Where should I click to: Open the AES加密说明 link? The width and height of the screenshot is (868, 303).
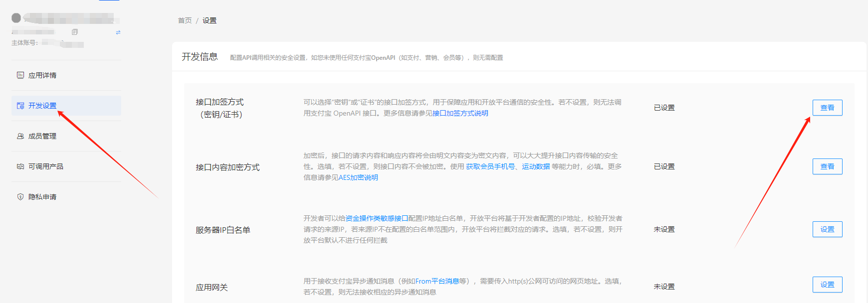358,177
